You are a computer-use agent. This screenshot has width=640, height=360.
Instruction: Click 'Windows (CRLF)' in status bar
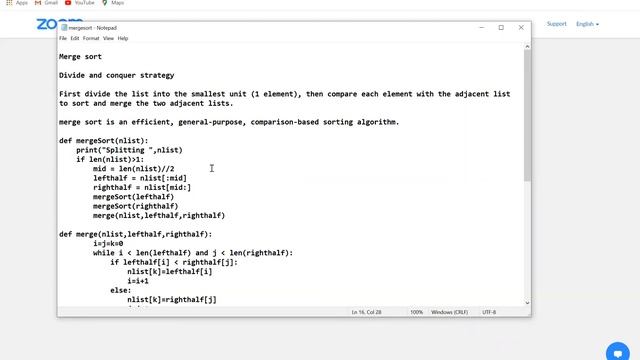[449, 312]
